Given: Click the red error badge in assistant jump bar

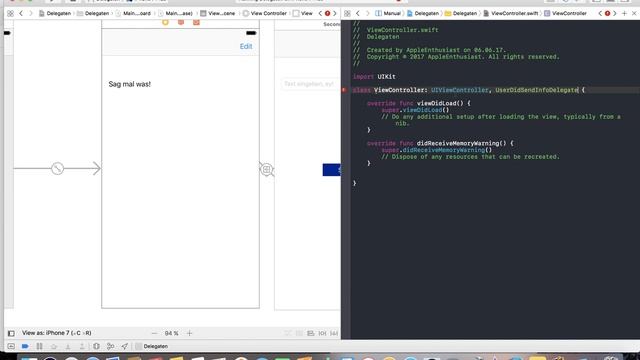Looking at the screenshot, I should pos(607,13).
